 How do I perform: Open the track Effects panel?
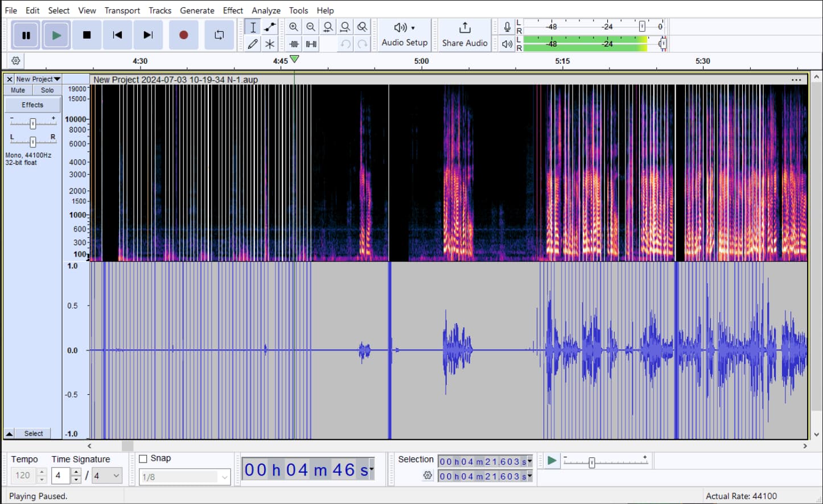[32, 105]
